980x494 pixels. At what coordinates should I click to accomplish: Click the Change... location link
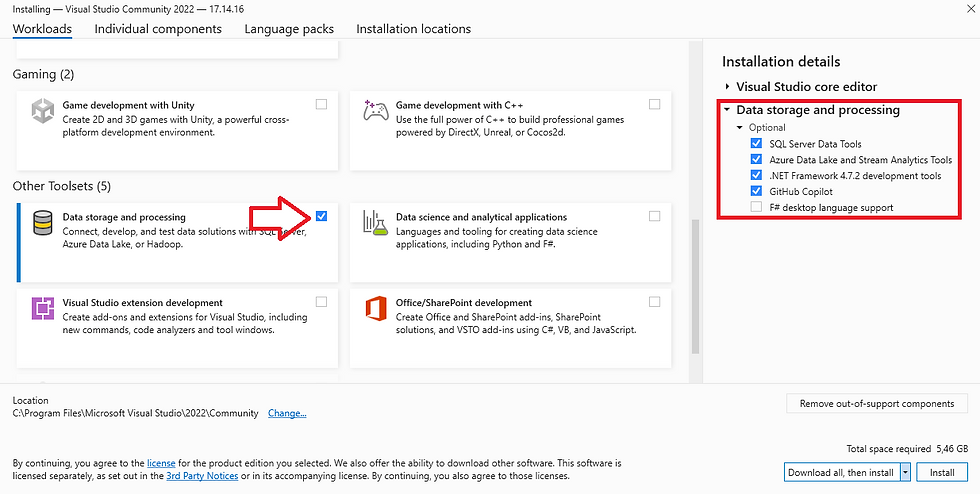click(287, 413)
